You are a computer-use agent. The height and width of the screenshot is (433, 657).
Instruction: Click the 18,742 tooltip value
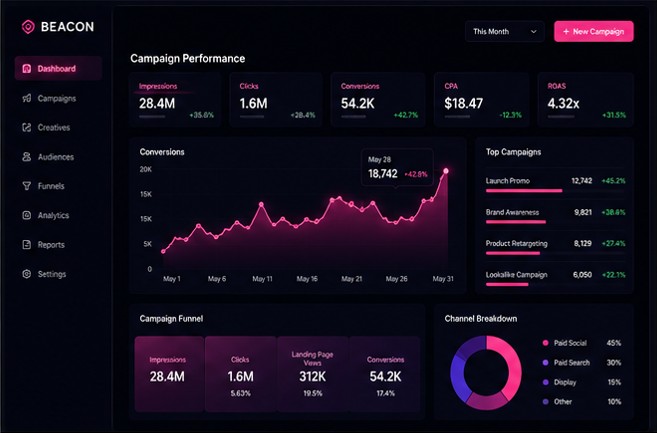383,174
